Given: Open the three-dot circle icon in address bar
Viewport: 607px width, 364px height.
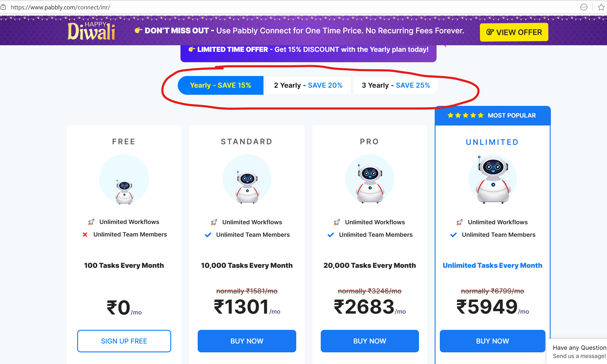Looking at the screenshot, I should click(x=584, y=7).
